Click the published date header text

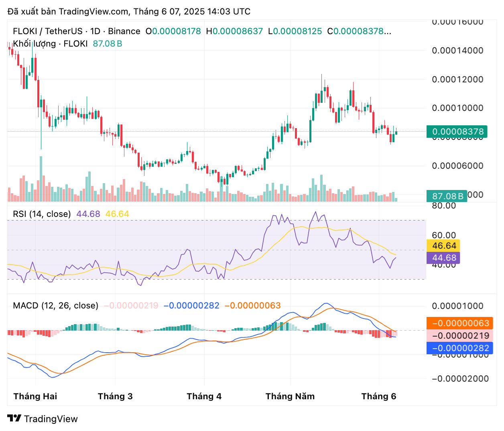129,11
